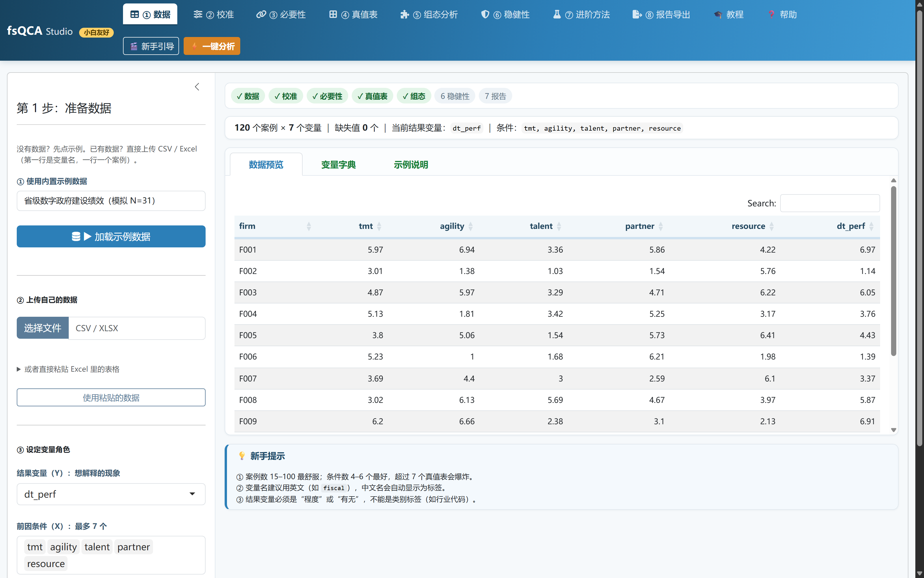Click the ✓ 校准 progress badge
The height and width of the screenshot is (578, 924).
pos(286,96)
